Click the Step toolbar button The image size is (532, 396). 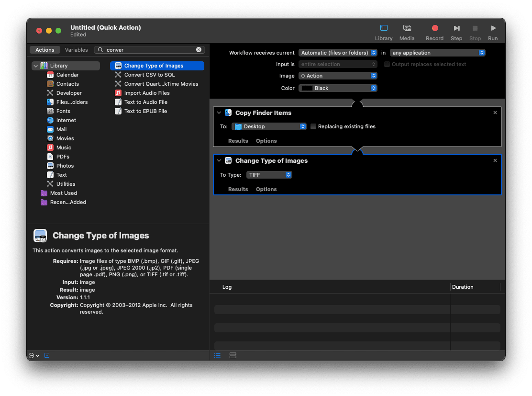point(456,32)
